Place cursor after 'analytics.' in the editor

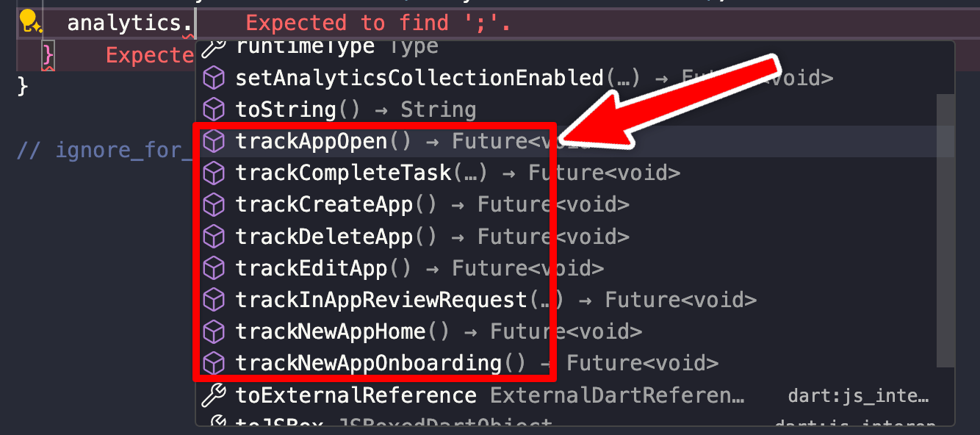(192, 23)
